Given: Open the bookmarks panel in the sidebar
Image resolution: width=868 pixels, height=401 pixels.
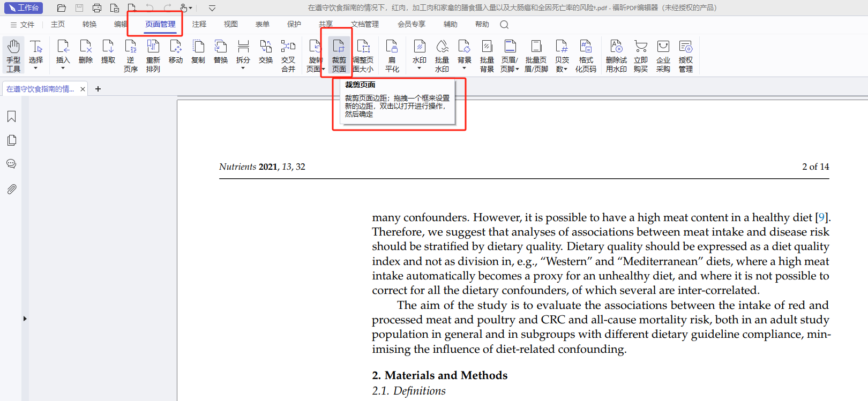Looking at the screenshot, I should pos(11,117).
